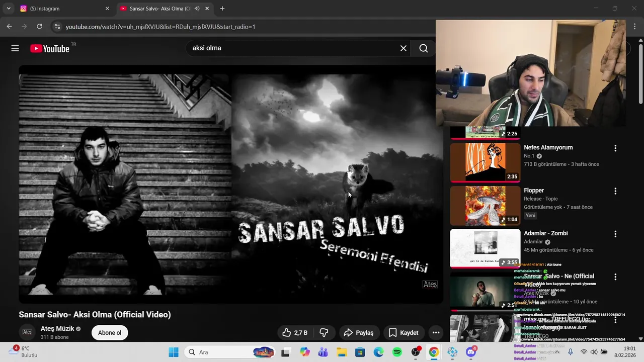Viewport: 644px width, 362px height.
Task: Open options menu for Nefes Alamıyorum
Action: (615, 148)
